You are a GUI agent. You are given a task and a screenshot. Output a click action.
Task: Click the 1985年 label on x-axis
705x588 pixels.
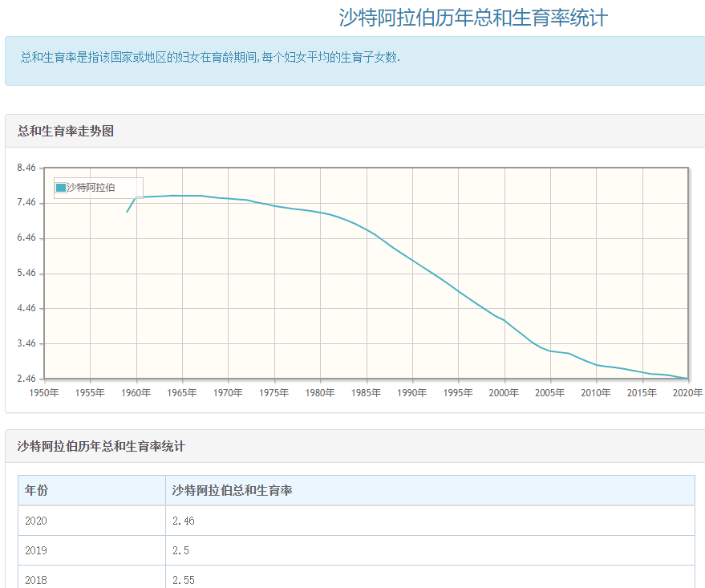pos(367,392)
